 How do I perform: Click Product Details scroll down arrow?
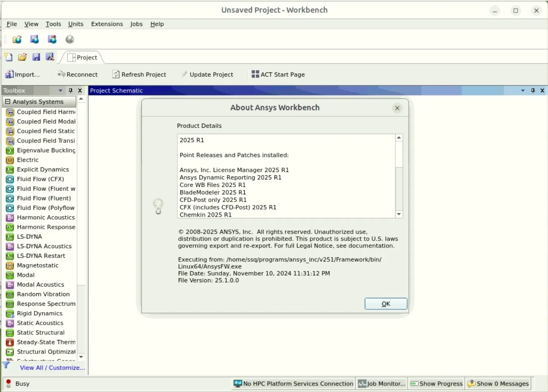pos(399,214)
